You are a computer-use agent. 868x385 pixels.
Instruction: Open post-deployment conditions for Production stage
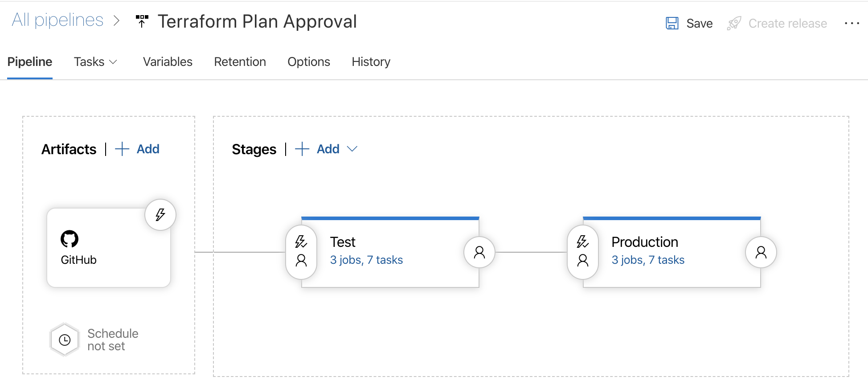761,252
